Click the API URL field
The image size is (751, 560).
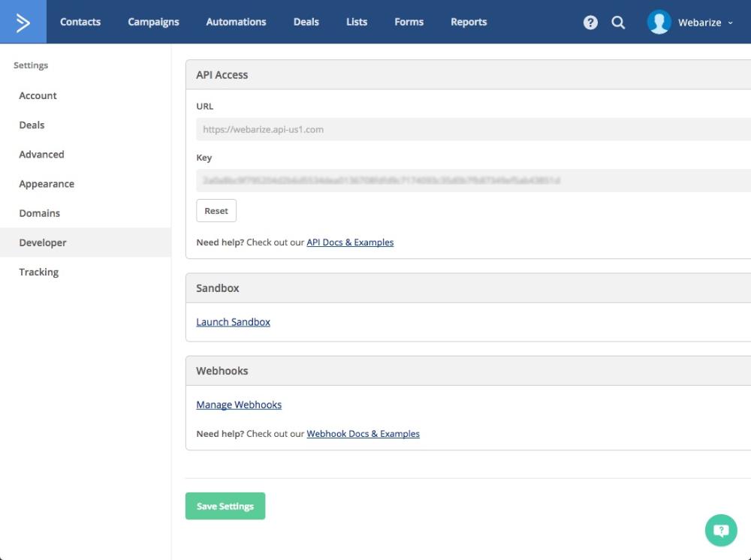click(473, 129)
